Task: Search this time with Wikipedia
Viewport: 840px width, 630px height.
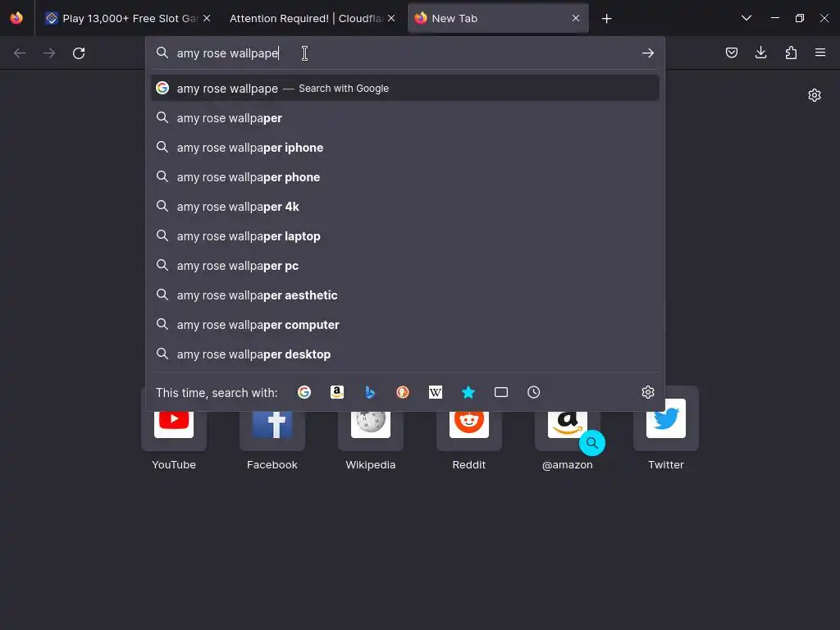Action: click(436, 392)
